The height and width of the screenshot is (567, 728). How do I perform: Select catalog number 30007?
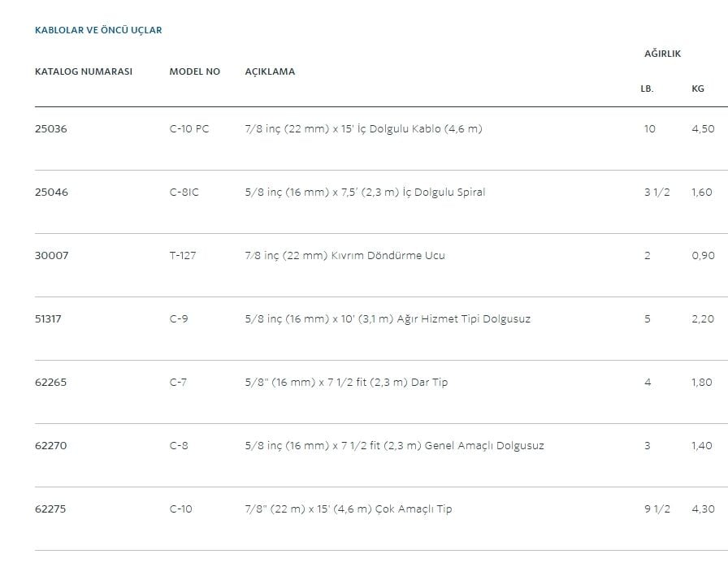point(51,256)
